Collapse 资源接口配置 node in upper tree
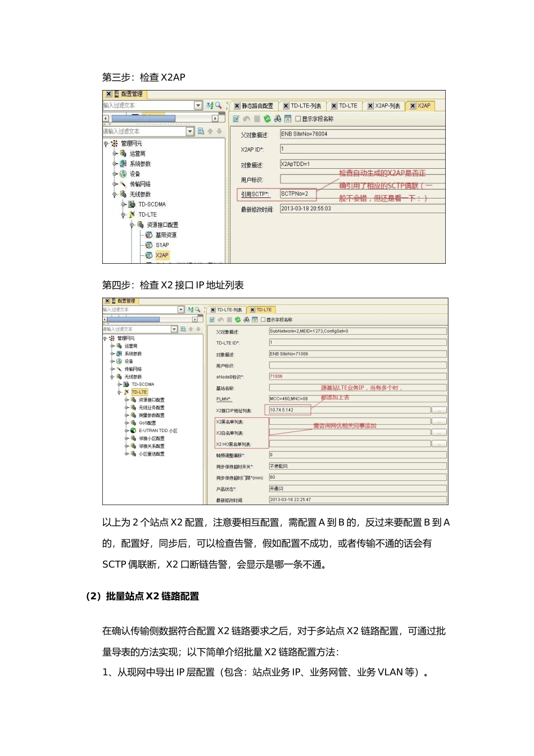 pyautogui.click(x=132, y=225)
